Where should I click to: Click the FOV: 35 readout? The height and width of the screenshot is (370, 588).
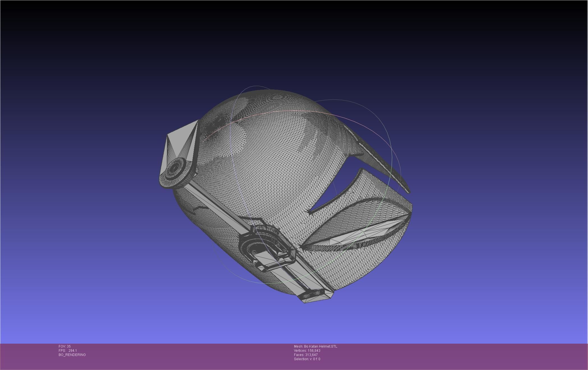pos(65,346)
